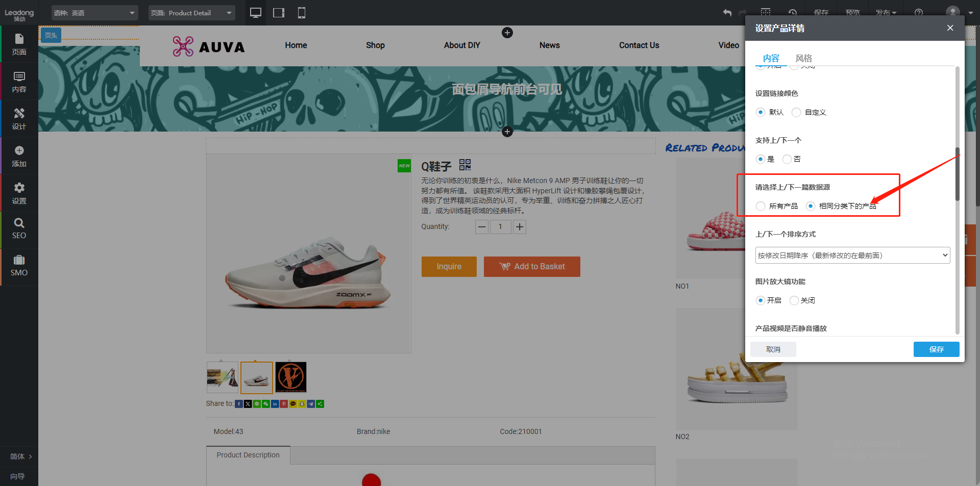Click the blue 保存 button in dialog
The image size is (980, 486).
(936, 349)
